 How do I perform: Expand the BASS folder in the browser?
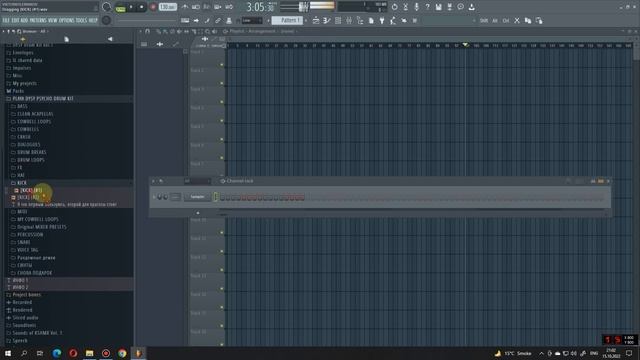(x=22, y=106)
